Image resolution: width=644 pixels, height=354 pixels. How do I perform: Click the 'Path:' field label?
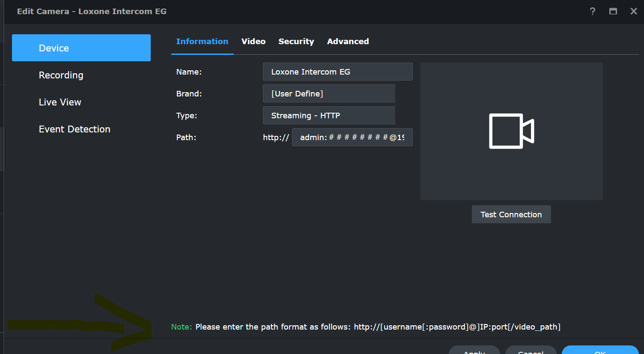[x=186, y=137]
